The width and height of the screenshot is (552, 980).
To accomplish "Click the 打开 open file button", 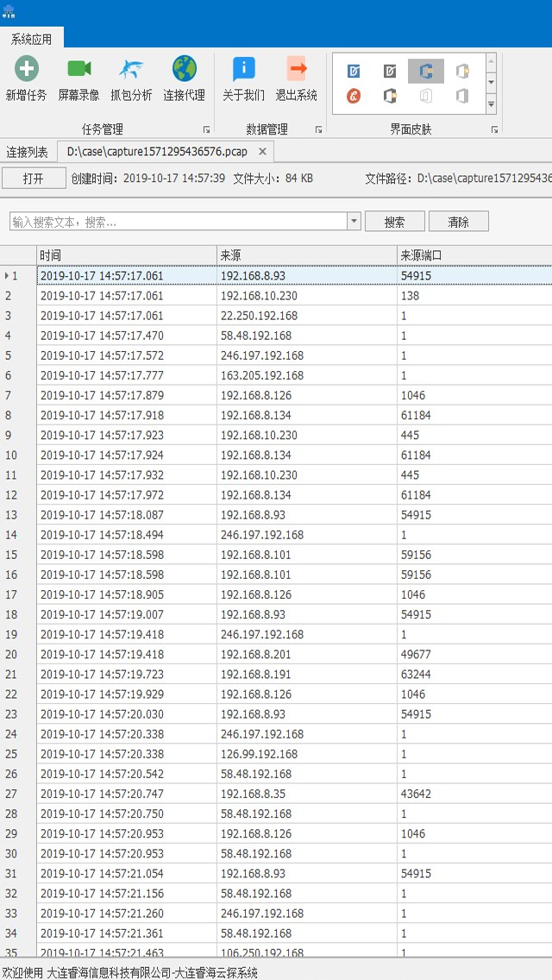I will [x=34, y=179].
